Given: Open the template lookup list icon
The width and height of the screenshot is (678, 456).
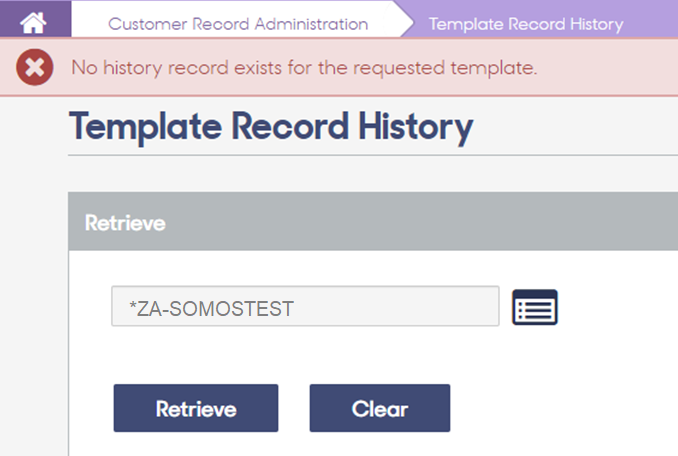Looking at the screenshot, I should (535, 307).
